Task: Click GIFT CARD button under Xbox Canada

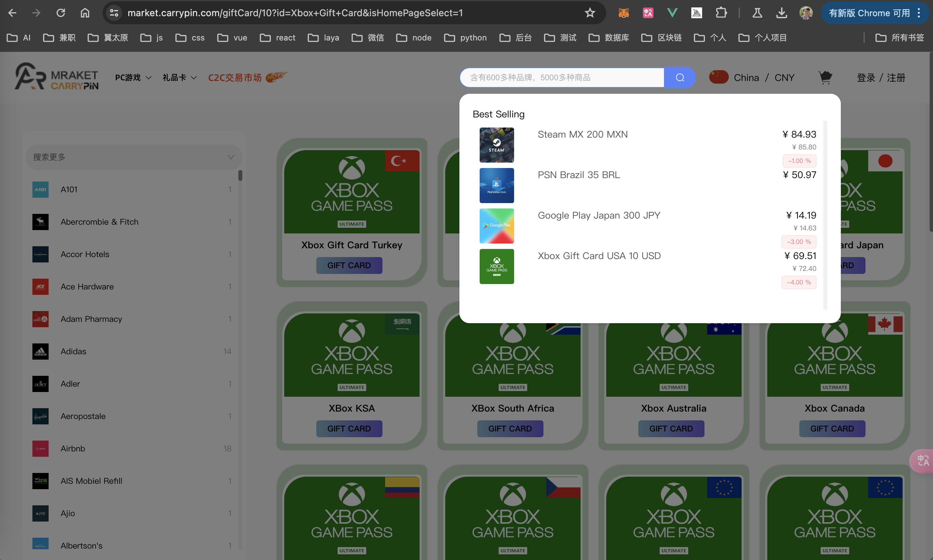Action: tap(832, 429)
